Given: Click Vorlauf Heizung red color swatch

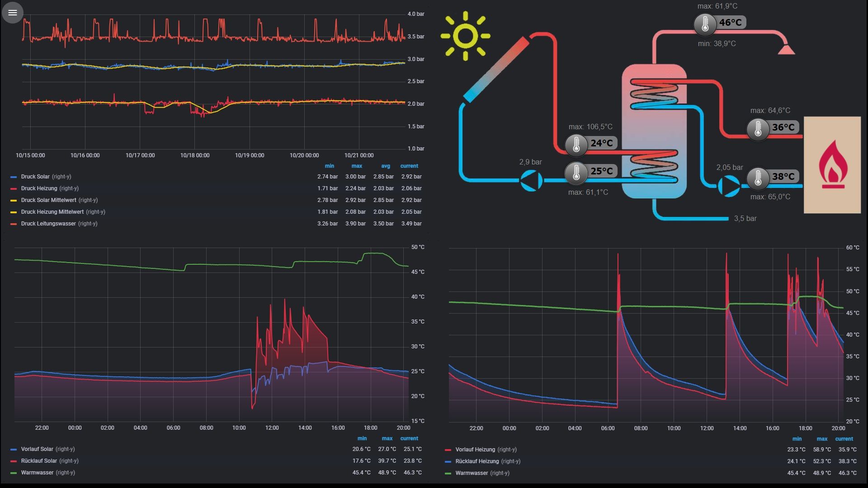Looking at the screenshot, I should coord(448,450).
